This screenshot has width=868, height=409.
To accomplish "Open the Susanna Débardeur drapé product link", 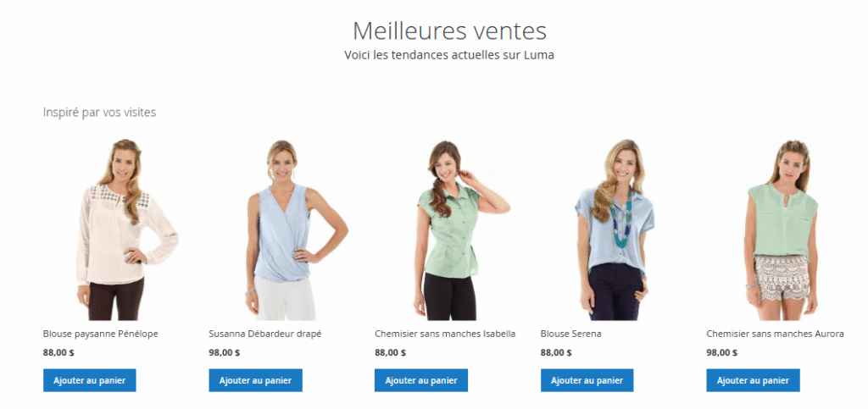I will [x=265, y=334].
